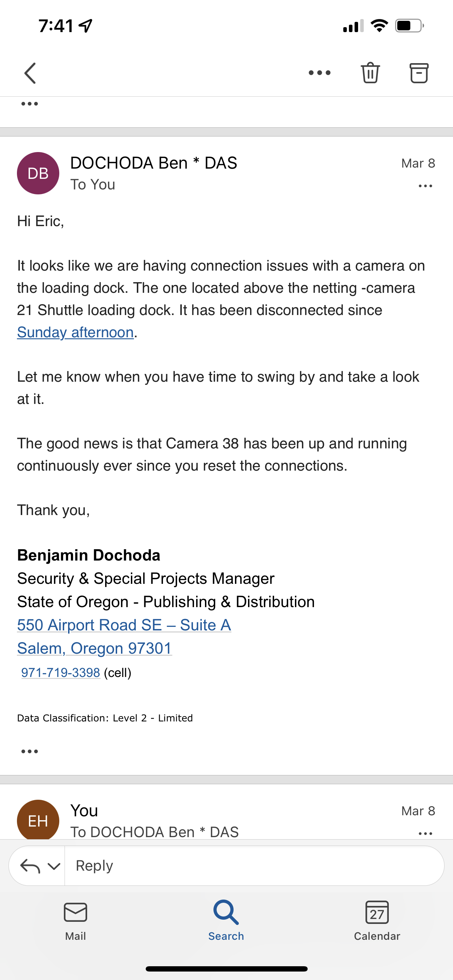Archive the conversation using the box icon

pos(419,73)
